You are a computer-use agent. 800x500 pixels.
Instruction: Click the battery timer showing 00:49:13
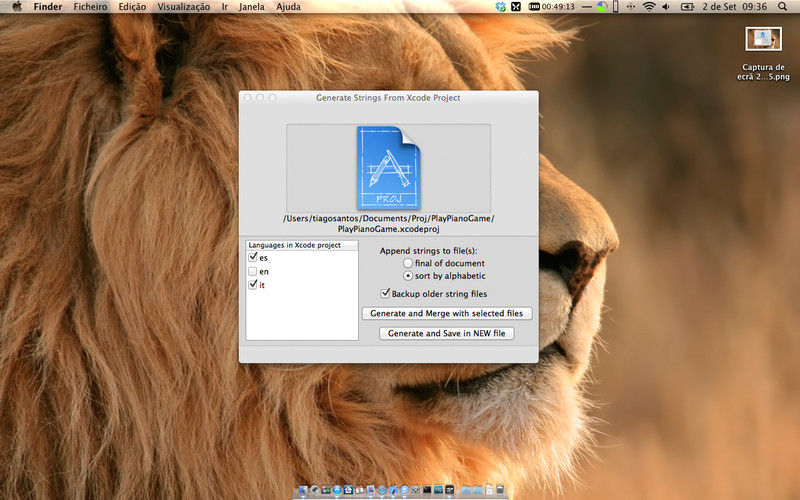(552, 7)
